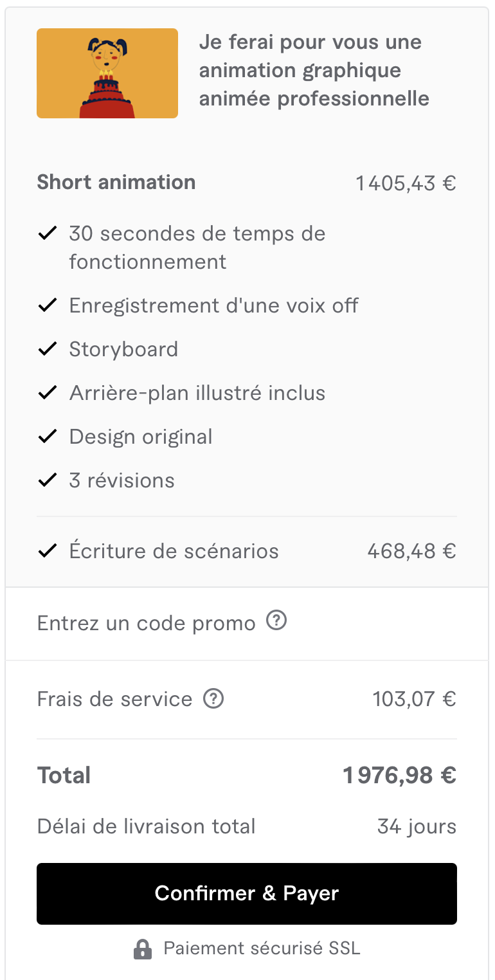Click the 34 jours delivery time
This screenshot has width=495, height=980.
coord(417,826)
